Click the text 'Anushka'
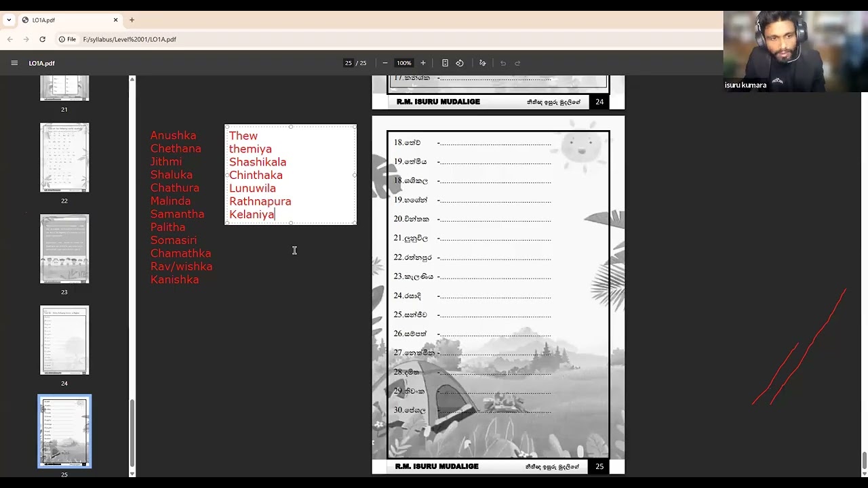 click(x=174, y=136)
